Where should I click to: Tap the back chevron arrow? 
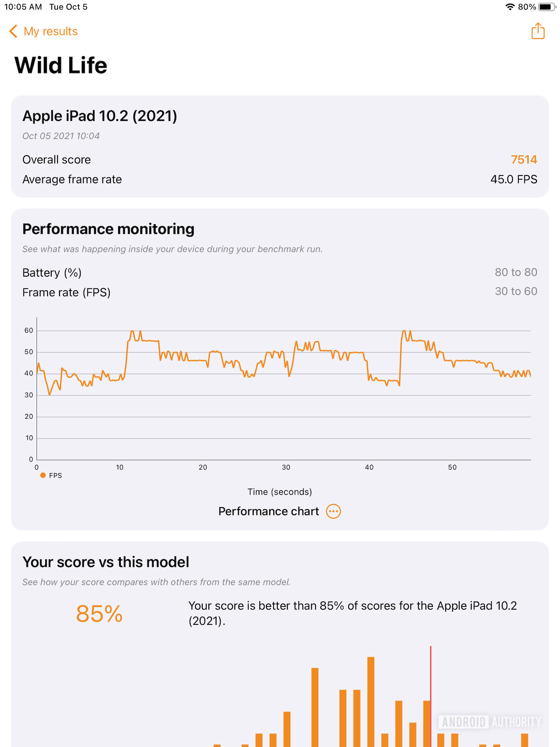(13, 31)
